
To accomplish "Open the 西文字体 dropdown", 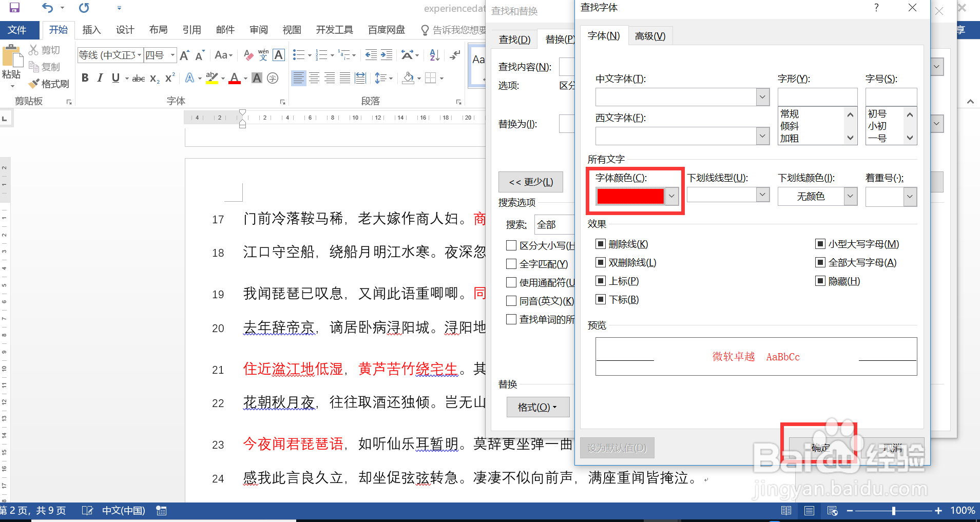I will click(x=763, y=136).
